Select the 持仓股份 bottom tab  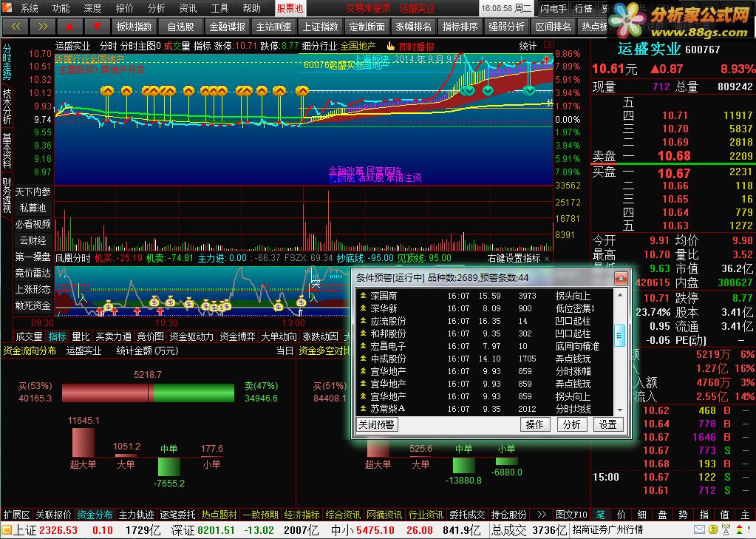[x=508, y=515]
